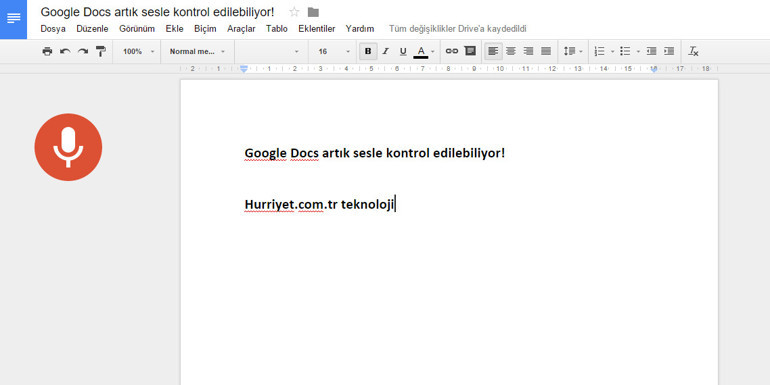This screenshot has width=770, height=385.
Task: Star the document
Action: [294, 12]
